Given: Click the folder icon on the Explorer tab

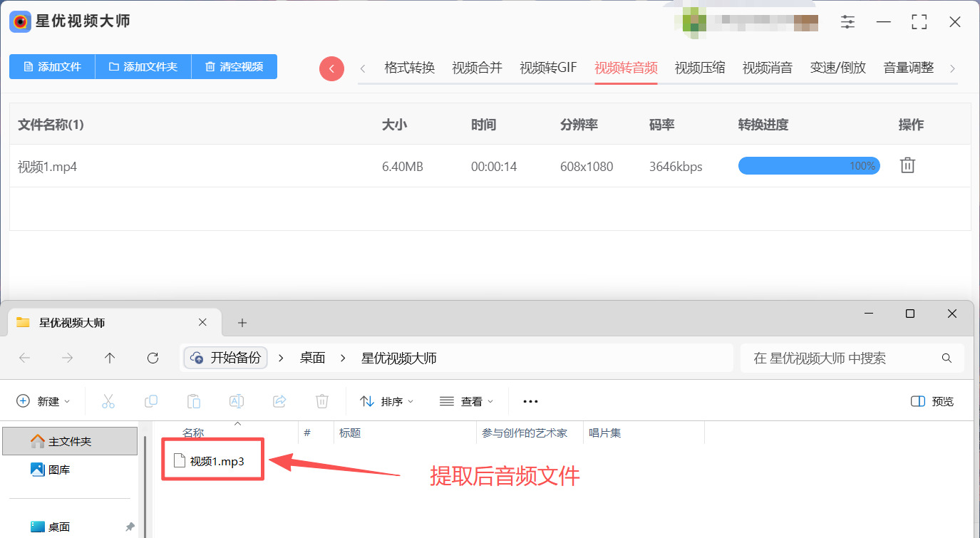Looking at the screenshot, I should point(23,322).
